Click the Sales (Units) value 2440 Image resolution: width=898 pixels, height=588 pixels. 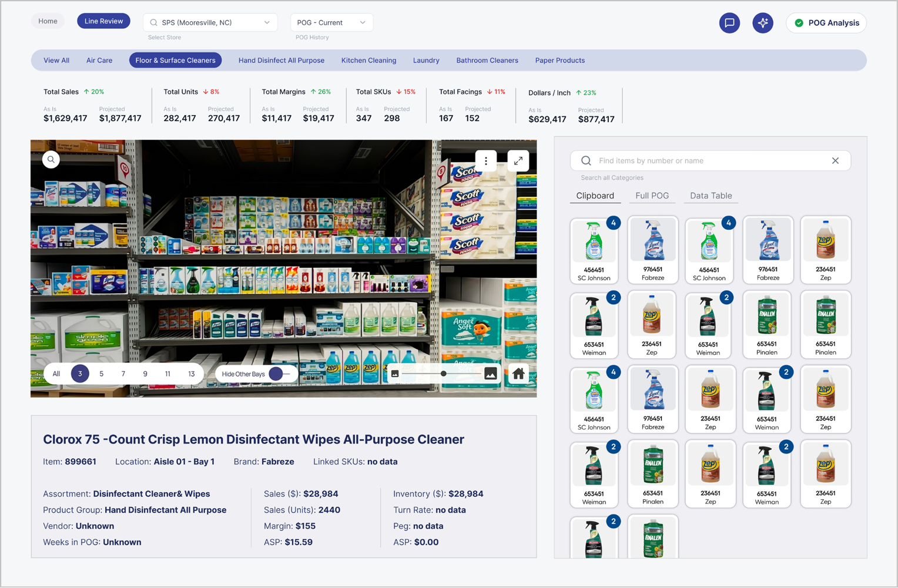click(x=329, y=510)
